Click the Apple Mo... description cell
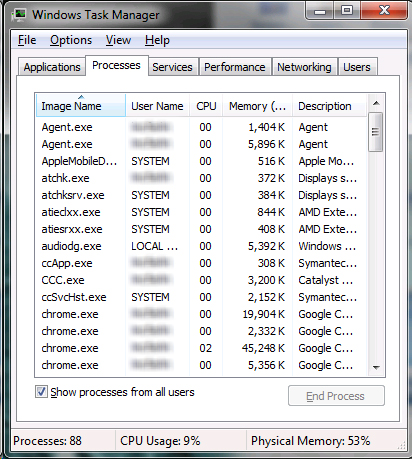Screen dimensions: 412x459 [x=326, y=161]
